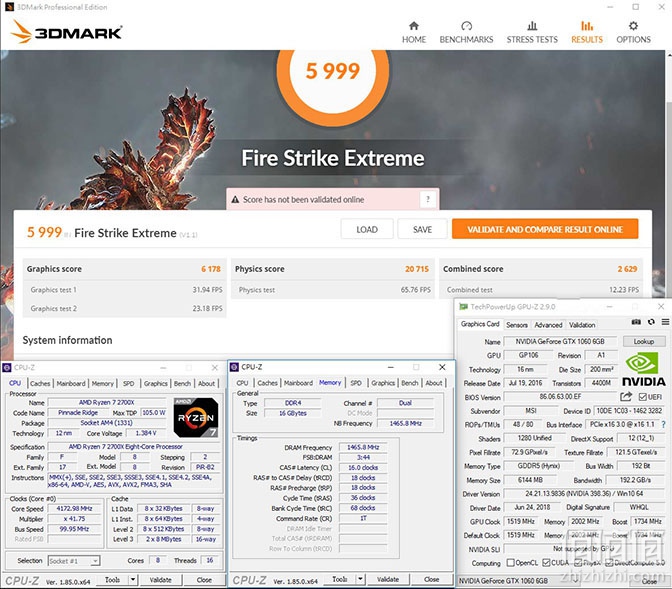
Task: Click the LOAD button
Action: [x=367, y=229]
